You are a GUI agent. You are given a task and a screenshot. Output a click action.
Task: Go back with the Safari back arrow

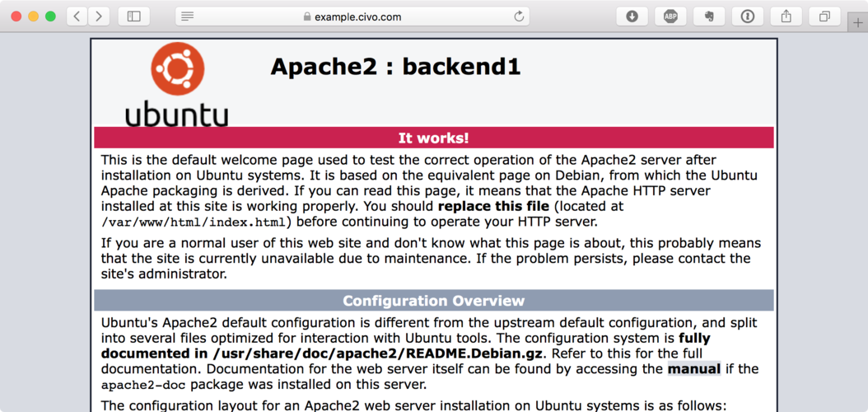click(x=77, y=16)
